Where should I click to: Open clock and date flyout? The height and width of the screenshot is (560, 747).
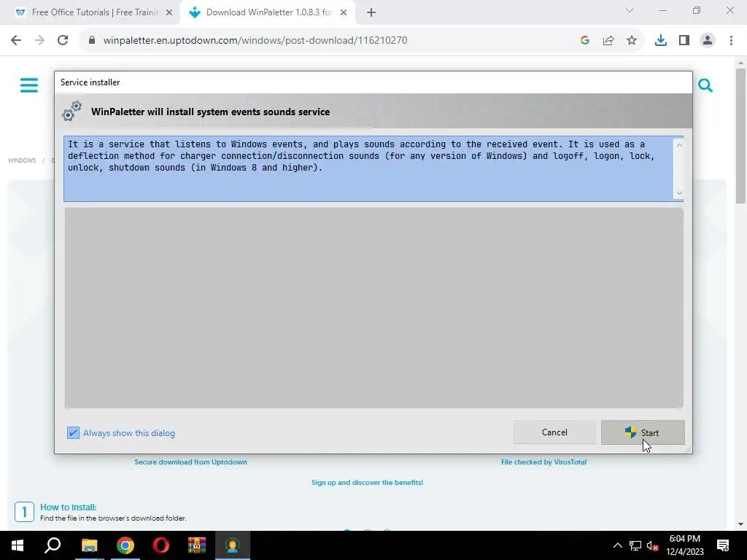pyautogui.click(x=684, y=545)
